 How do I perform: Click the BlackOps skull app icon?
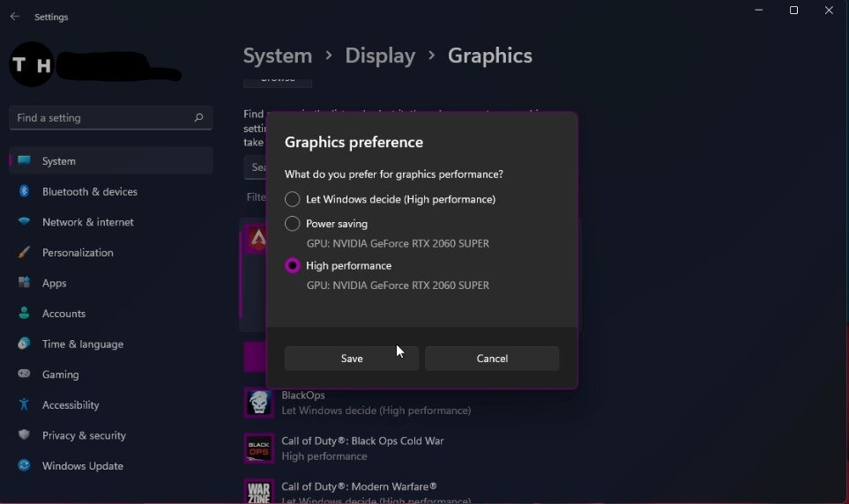tap(259, 403)
